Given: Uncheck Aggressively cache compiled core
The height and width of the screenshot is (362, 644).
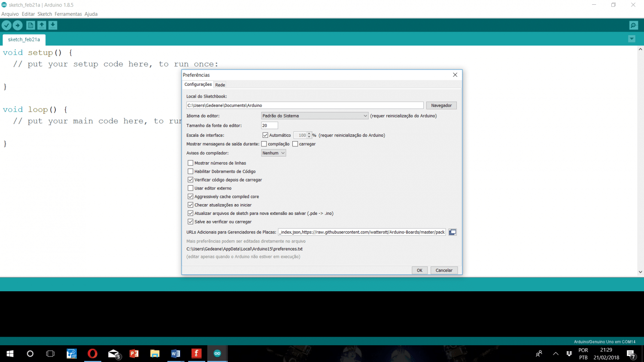Looking at the screenshot, I should tap(191, 196).
